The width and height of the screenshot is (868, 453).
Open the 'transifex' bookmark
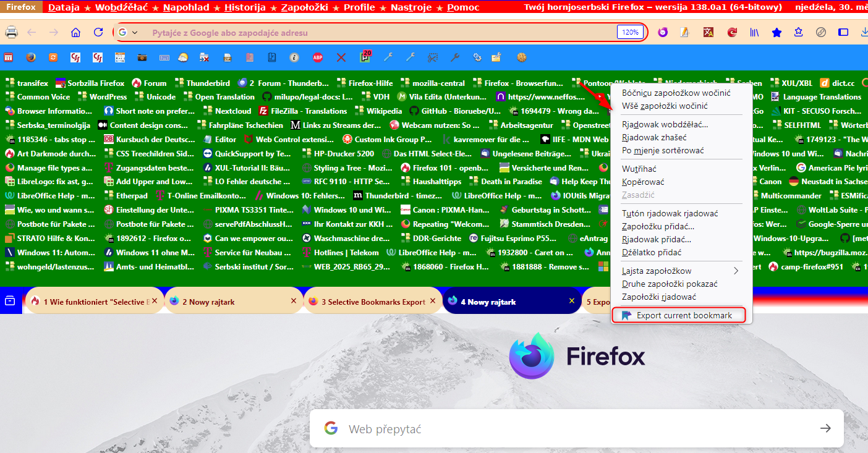click(26, 83)
